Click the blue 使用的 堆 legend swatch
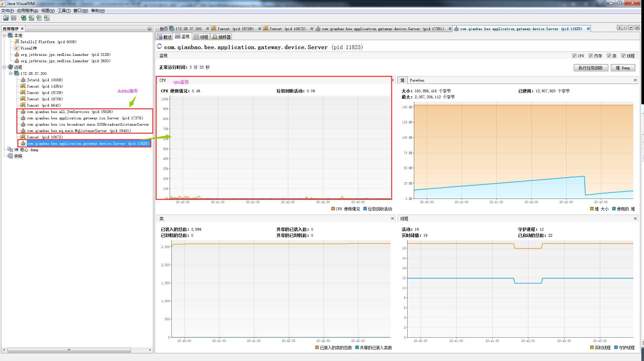644x361 pixels. 614,209
